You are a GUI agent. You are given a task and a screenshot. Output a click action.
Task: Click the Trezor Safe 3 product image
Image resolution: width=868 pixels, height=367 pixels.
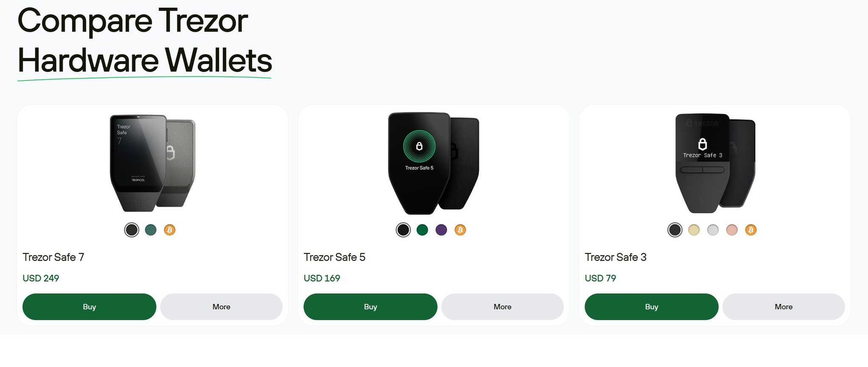(x=714, y=163)
